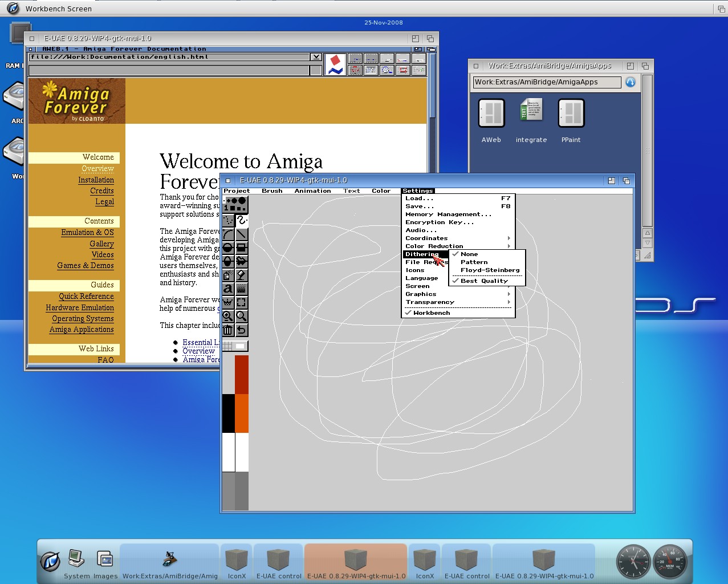Select the dotted freehand draw tool

point(228,220)
